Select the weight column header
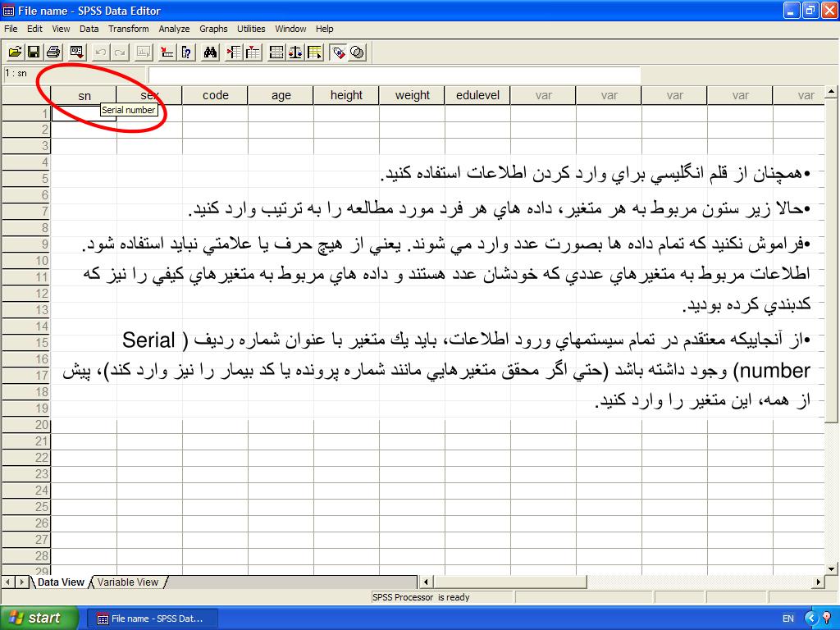 pyautogui.click(x=412, y=95)
